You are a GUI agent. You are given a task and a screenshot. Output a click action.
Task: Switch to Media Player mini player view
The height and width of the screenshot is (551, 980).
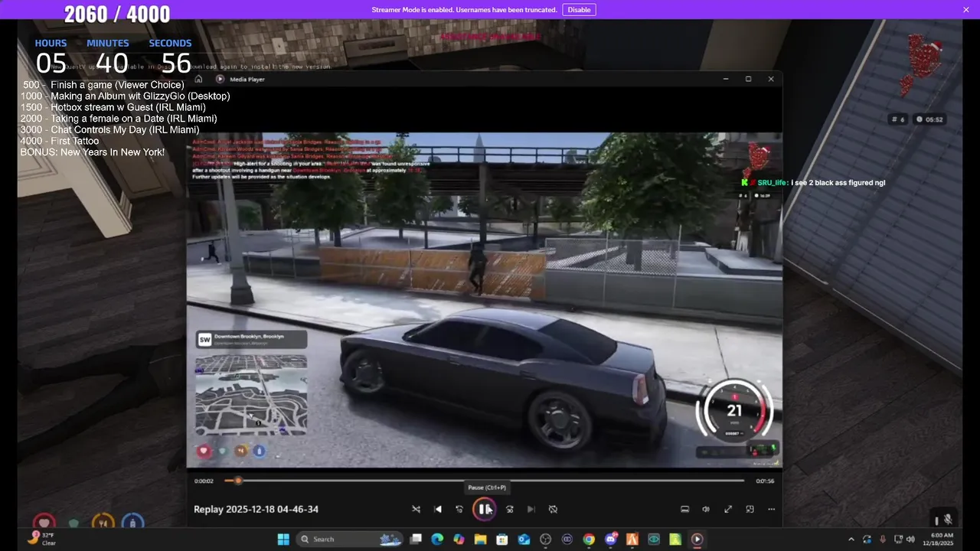coord(750,509)
